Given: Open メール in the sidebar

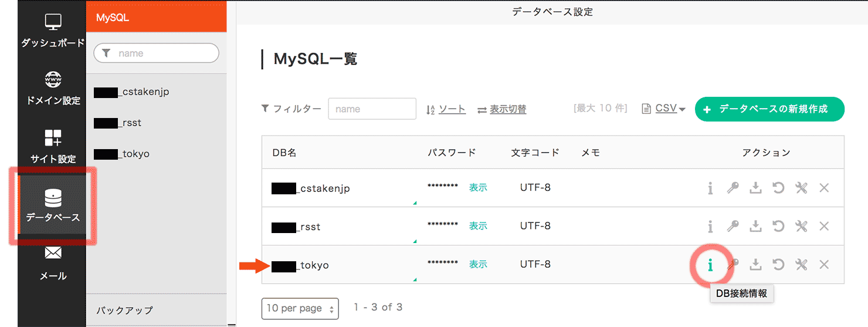Looking at the screenshot, I should point(52,263).
